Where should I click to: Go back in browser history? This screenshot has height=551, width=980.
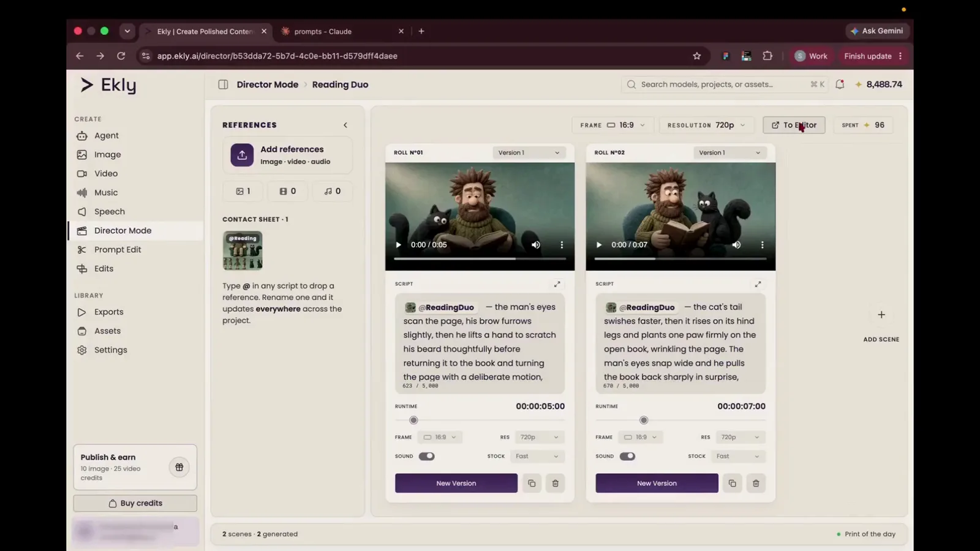point(80,56)
